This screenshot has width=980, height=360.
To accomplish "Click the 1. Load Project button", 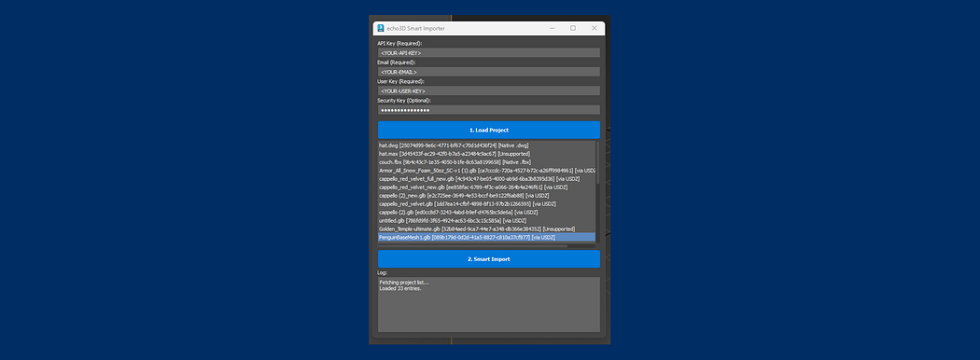I will click(x=489, y=130).
